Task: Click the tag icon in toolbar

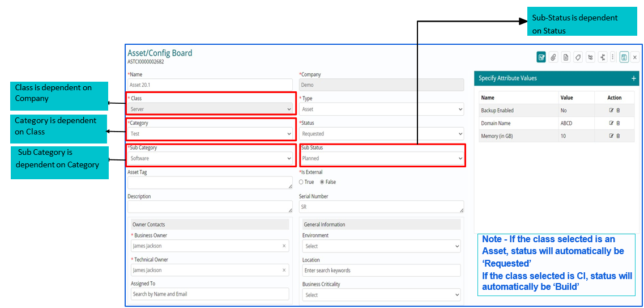Action: tap(578, 57)
